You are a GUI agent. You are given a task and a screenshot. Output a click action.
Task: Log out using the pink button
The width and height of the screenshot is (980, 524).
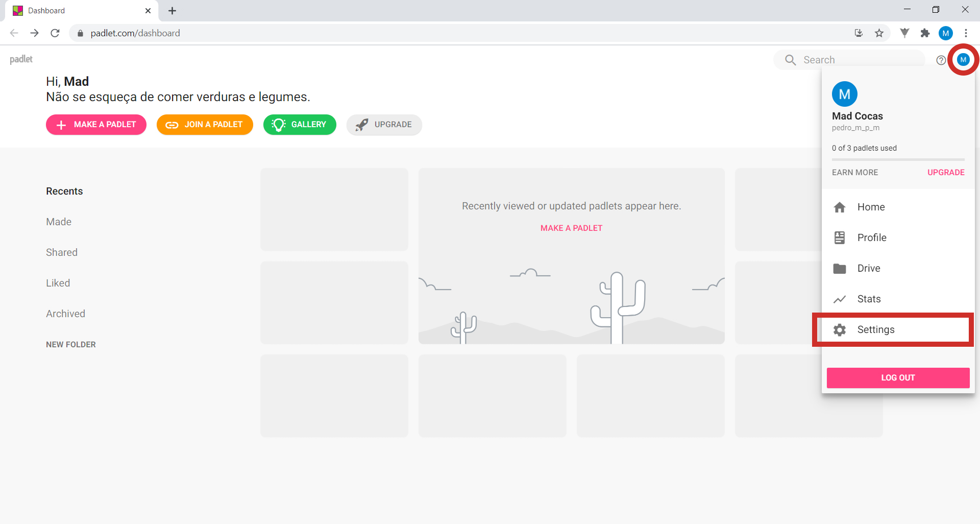point(898,378)
